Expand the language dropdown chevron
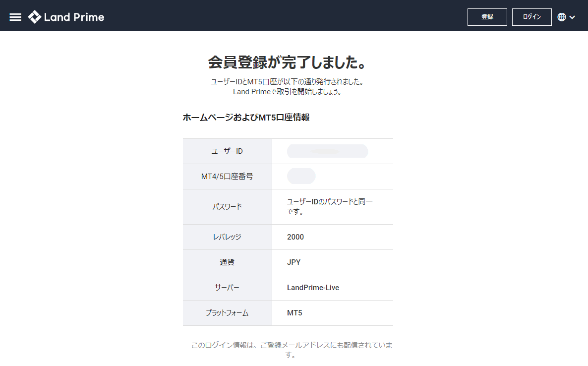588x366 pixels. (x=572, y=17)
